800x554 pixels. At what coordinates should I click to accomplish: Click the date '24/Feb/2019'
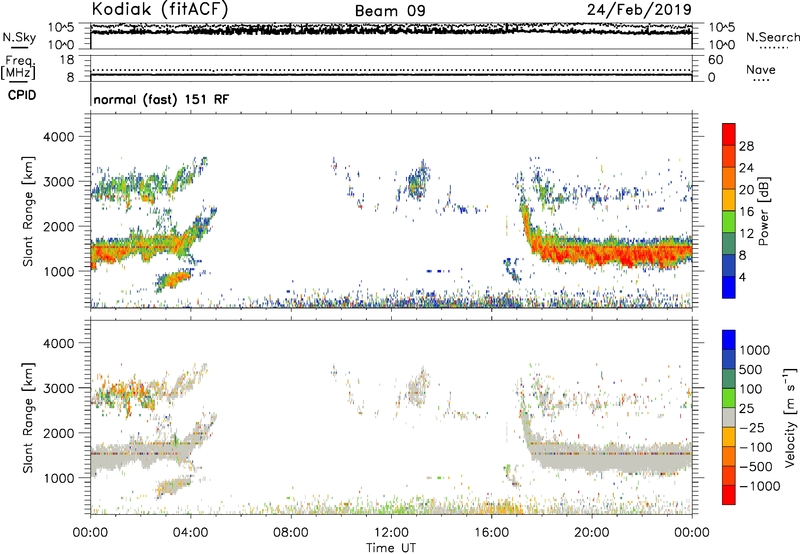click(639, 9)
